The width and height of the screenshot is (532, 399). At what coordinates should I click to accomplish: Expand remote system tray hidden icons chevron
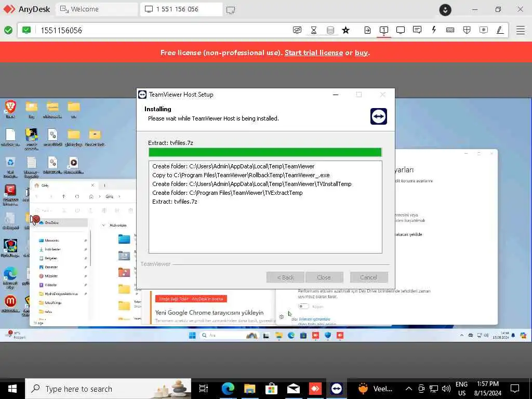462,335
